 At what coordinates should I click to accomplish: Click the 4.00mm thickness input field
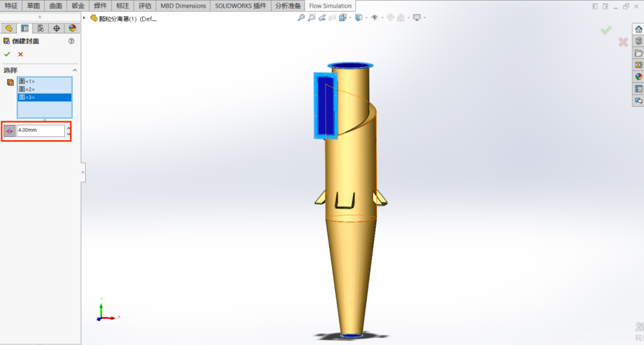[x=41, y=130]
